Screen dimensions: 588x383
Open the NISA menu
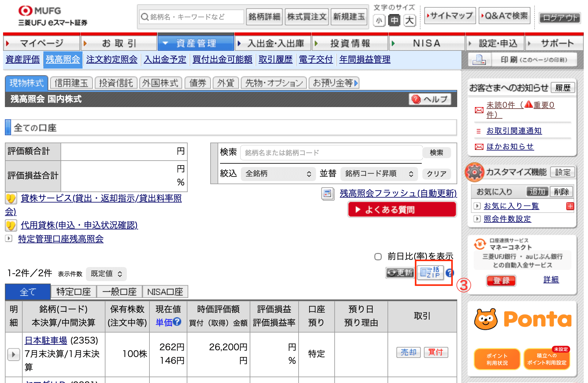pyautogui.click(x=427, y=43)
